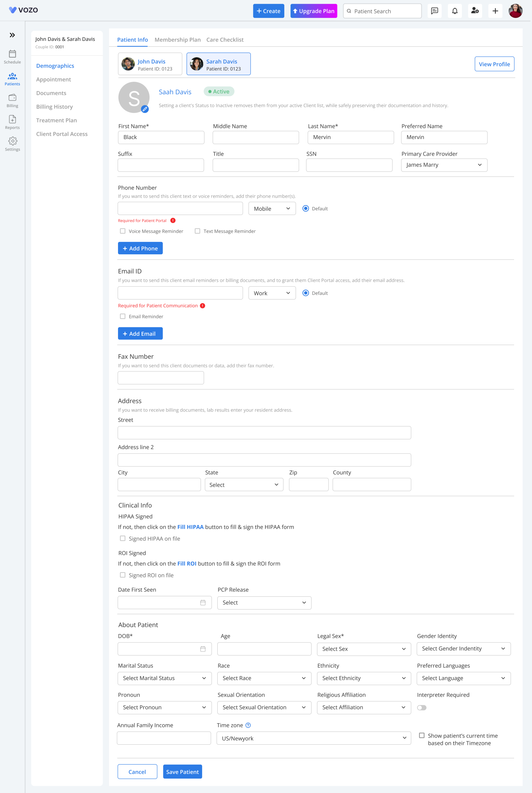The image size is (532, 793).
Task: Select Default radio for phone number
Action: pyautogui.click(x=306, y=208)
